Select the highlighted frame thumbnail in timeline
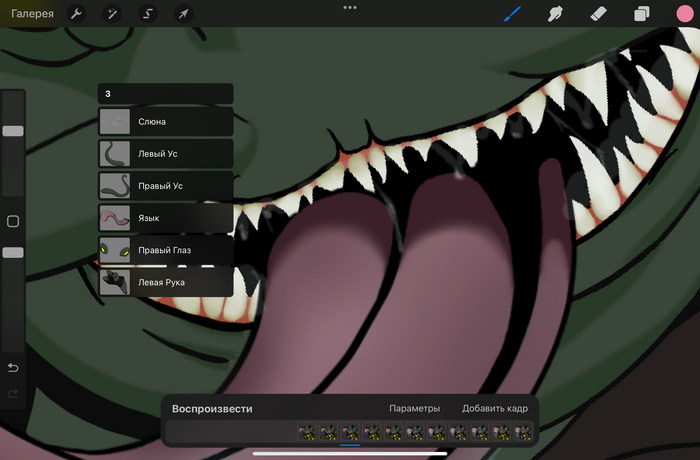 [350, 432]
